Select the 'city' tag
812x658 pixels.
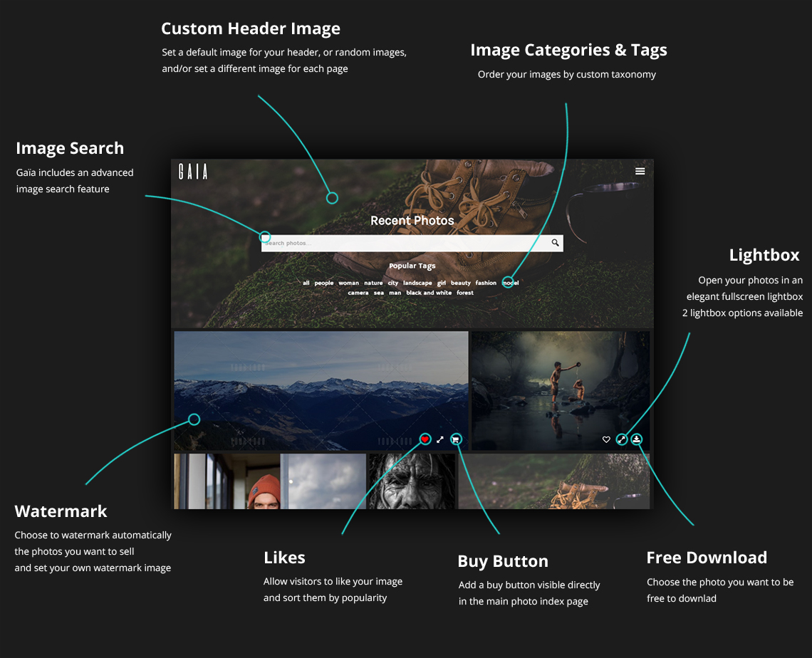click(x=393, y=283)
